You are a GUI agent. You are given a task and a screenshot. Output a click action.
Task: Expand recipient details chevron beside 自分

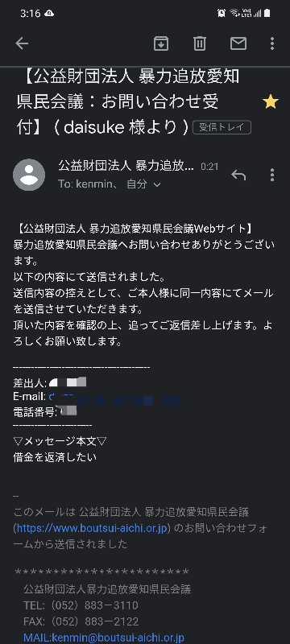point(156,185)
